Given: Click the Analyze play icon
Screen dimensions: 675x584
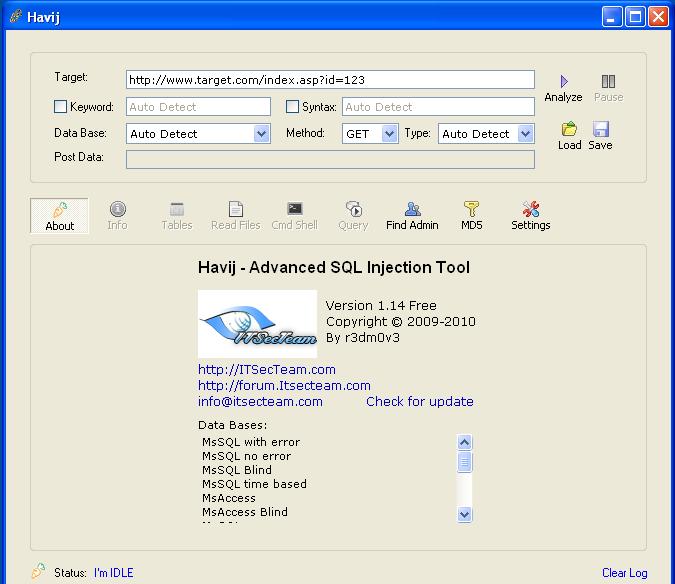Looking at the screenshot, I should click(x=564, y=81).
